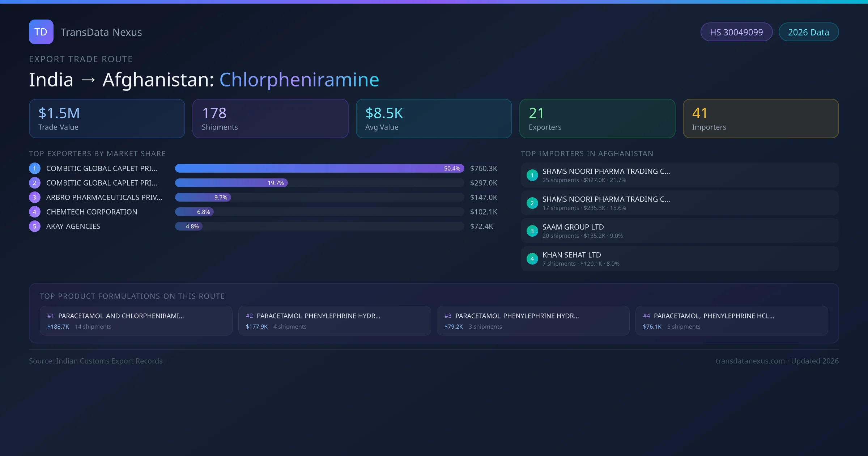
Task: Open the 178 Shipments stat card
Action: coord(270,118)
